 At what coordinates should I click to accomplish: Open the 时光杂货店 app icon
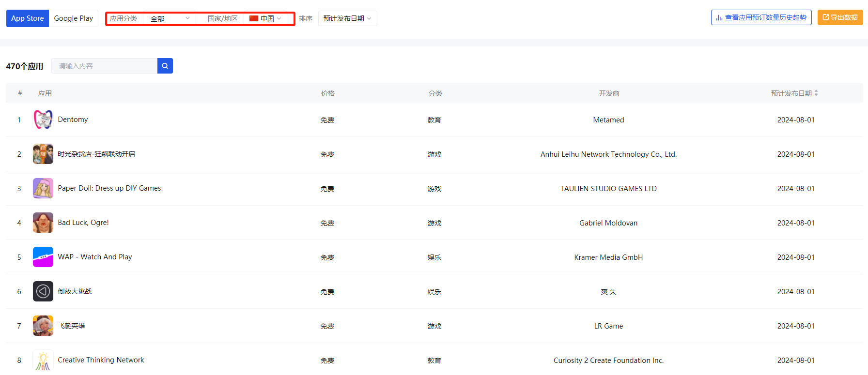pos(43,154)
